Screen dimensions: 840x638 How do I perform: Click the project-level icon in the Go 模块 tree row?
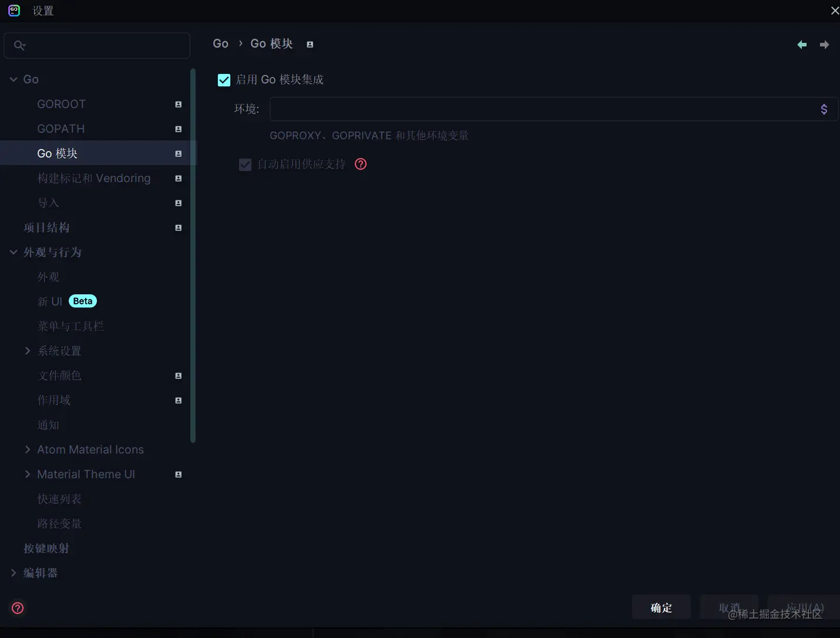pyautogui.click(x=178, y=153)
